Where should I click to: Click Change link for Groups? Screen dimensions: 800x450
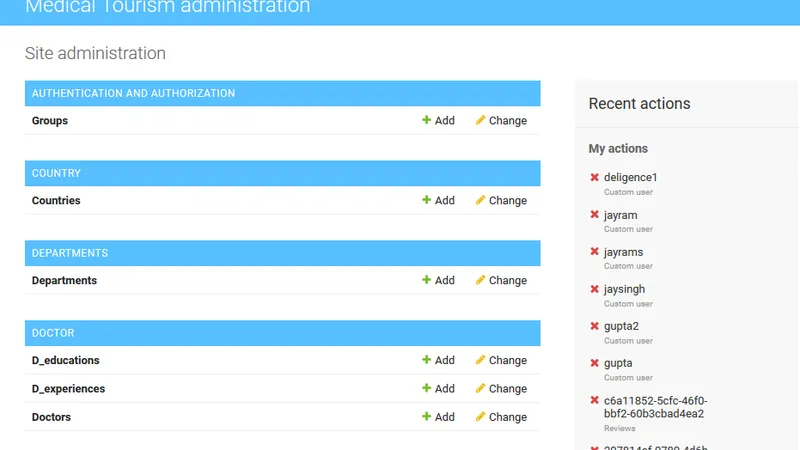[x=501, y=120]
